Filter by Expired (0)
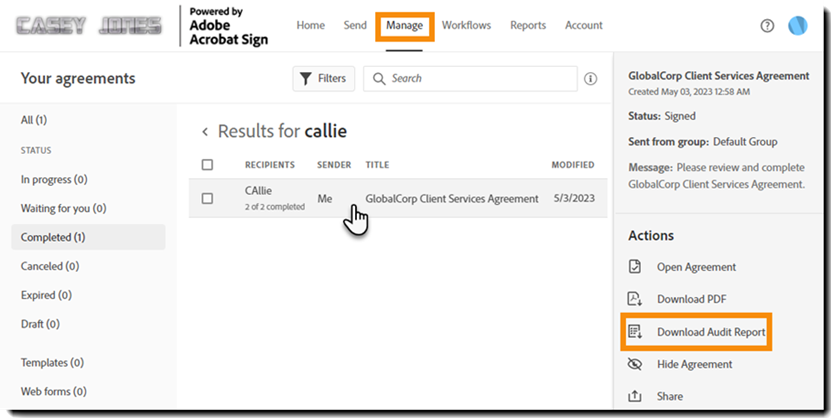 46,295
